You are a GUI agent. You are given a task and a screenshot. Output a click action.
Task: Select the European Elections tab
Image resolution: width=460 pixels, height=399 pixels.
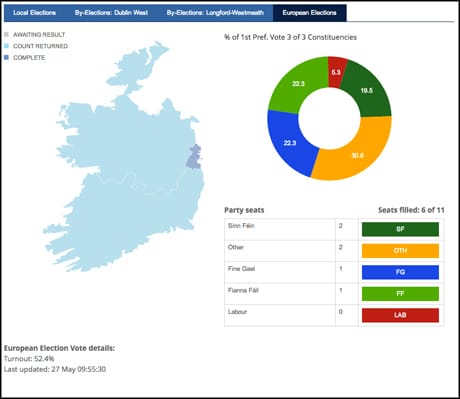(309, 13)
